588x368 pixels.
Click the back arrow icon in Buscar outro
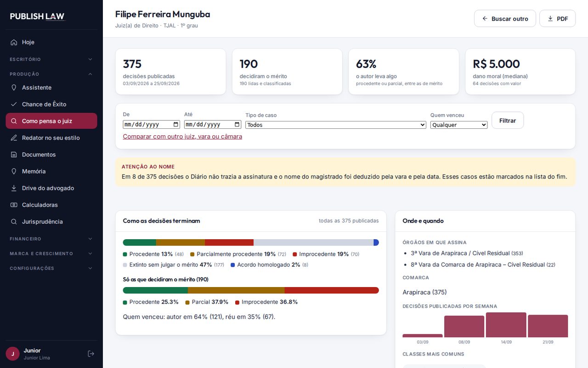coord(485,19)
